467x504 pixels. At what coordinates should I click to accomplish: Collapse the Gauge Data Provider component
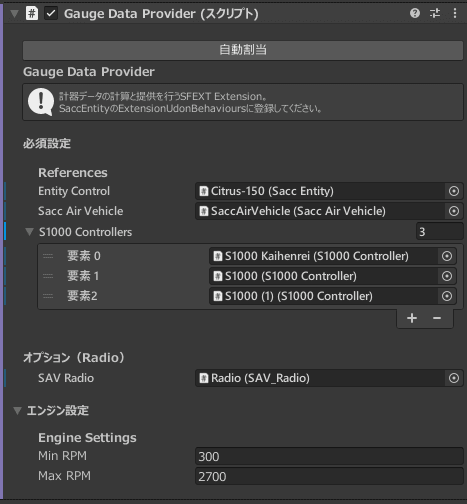(14, 14)
